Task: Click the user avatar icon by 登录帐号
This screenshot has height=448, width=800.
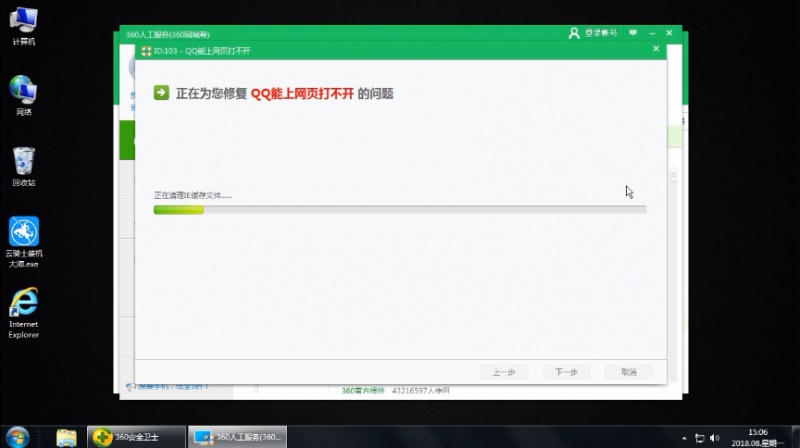Action: click(x=574, y=33)
